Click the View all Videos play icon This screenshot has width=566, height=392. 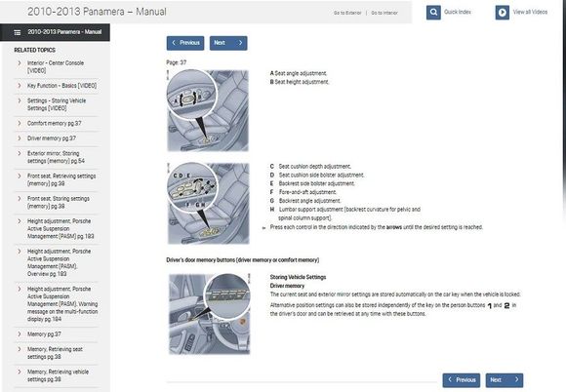[503, 13]
